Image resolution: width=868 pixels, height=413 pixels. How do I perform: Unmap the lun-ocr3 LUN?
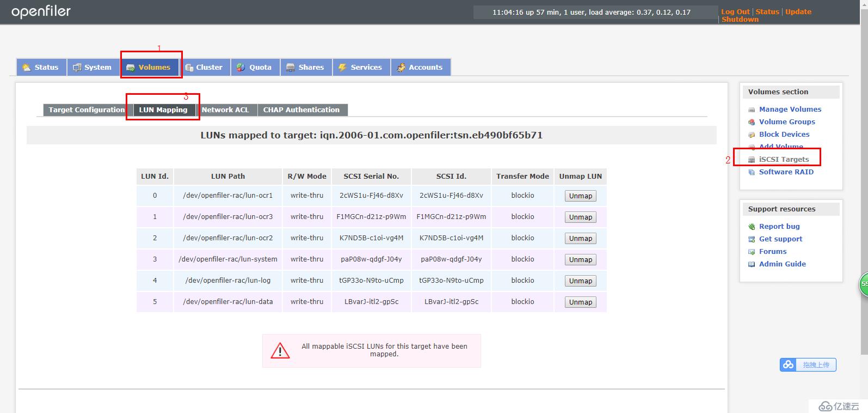(x=581, y=217)
